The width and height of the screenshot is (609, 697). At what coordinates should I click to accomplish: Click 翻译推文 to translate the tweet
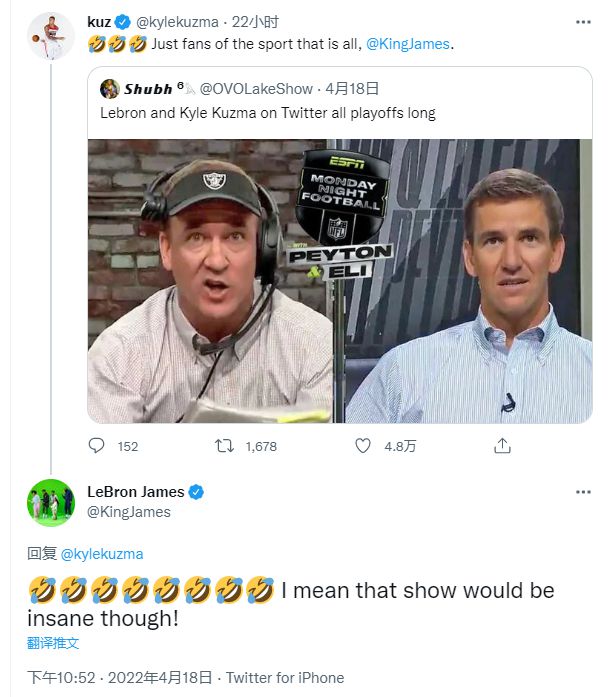click(x=53, y=643)
